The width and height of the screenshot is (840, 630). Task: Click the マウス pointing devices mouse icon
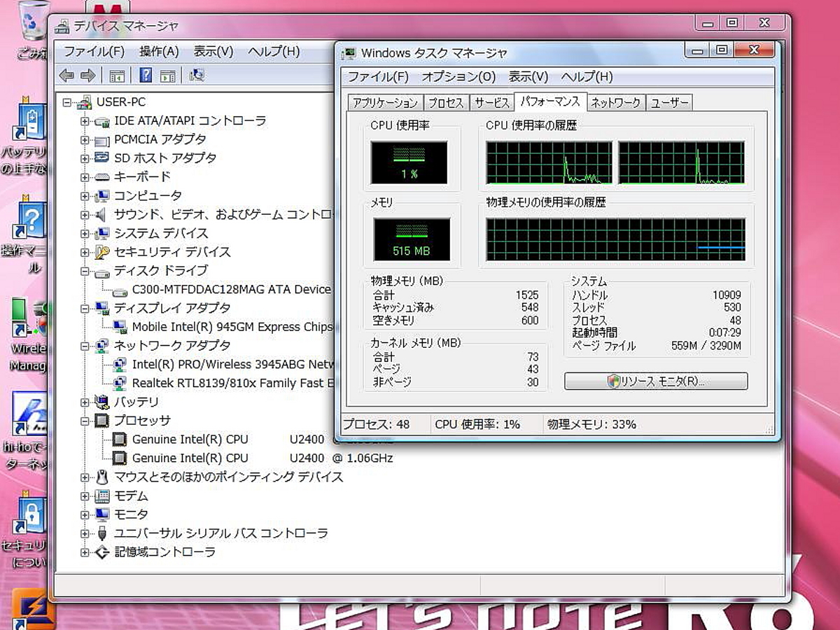(x=102, y=477)
